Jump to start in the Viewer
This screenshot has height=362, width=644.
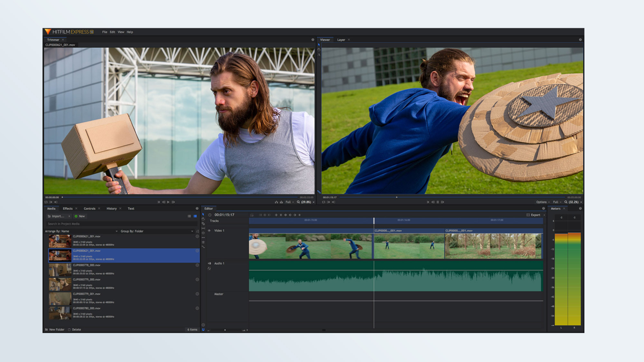[428, 202]
